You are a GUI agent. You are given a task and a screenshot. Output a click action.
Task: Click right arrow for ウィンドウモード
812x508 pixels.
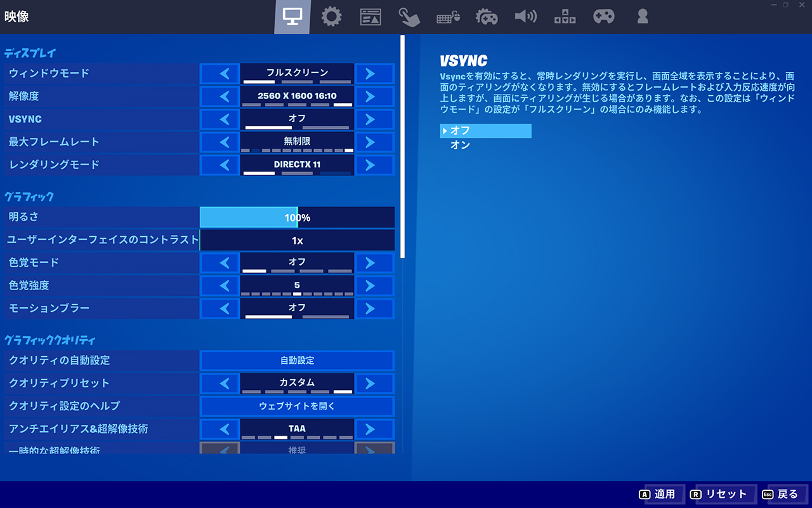coord(374,74)
